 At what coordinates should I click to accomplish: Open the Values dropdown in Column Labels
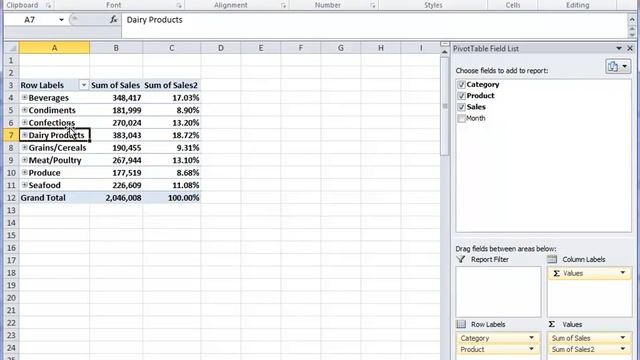tap(623, 273)
